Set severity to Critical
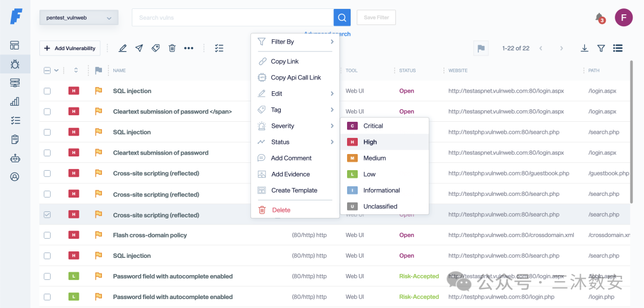The width and height of the screenshot is (644, 308). [385, 125]
